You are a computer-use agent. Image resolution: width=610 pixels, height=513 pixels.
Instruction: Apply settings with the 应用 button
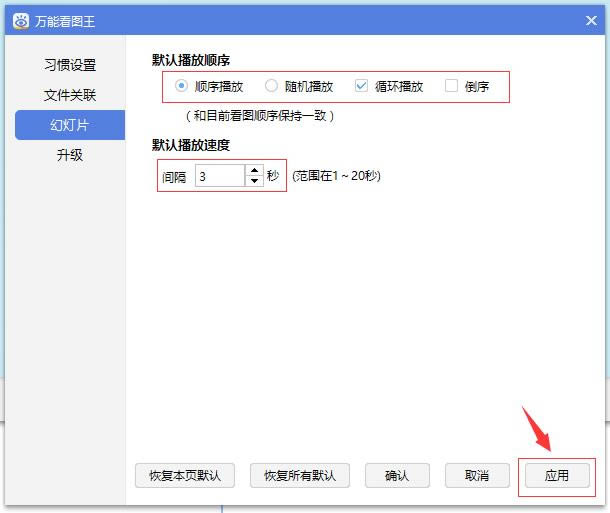pos(557,475)
